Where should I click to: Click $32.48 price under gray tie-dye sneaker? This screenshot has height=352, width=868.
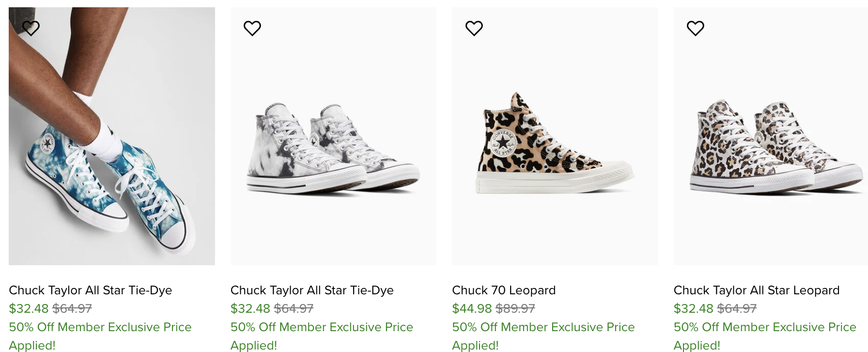pyautogui.click(x=250, y=308)
